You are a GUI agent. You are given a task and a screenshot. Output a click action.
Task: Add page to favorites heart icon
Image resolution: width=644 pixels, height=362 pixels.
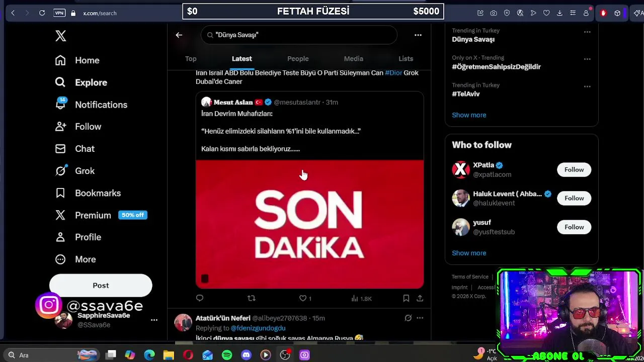[546, 13]
